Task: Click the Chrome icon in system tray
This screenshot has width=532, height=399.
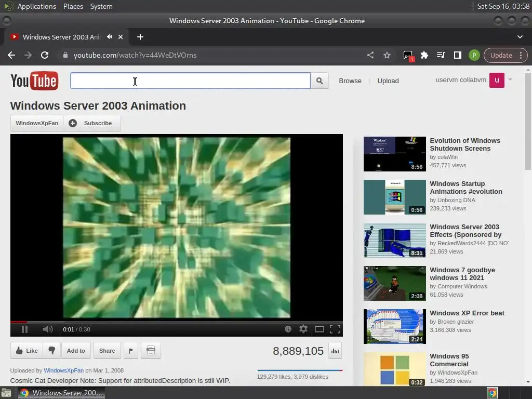Action: [x=492, y=393]
